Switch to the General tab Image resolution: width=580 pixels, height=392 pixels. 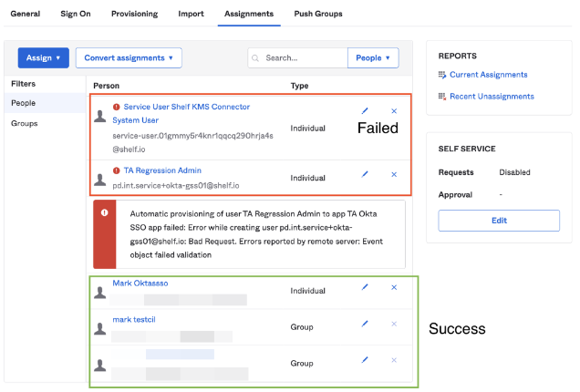26,14
